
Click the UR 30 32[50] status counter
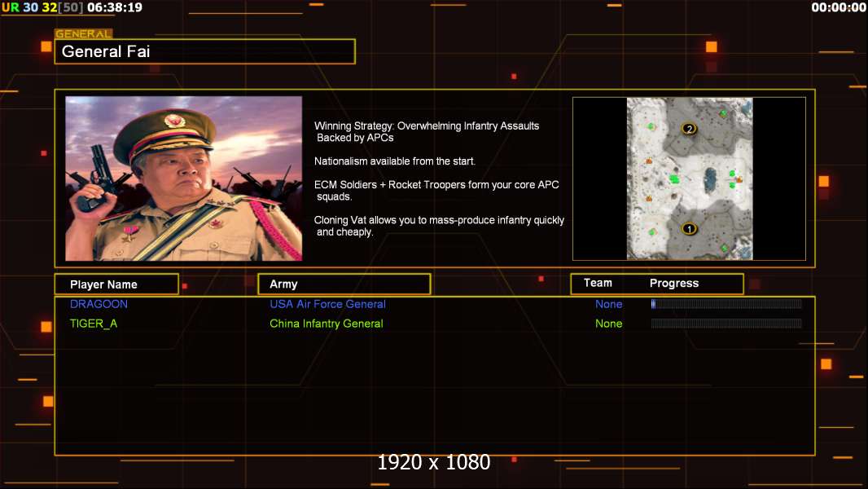[42, 7]
